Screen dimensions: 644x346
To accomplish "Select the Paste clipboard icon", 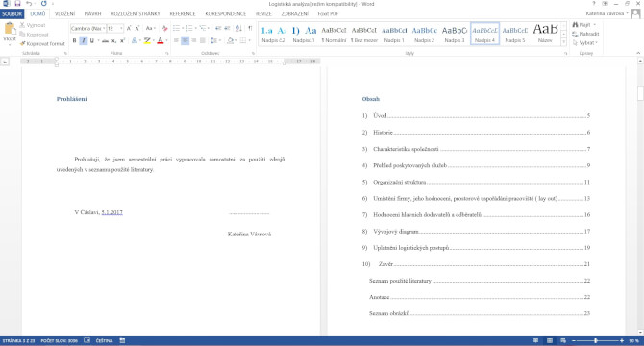I will pyautogui.click(x=10, y=29).
